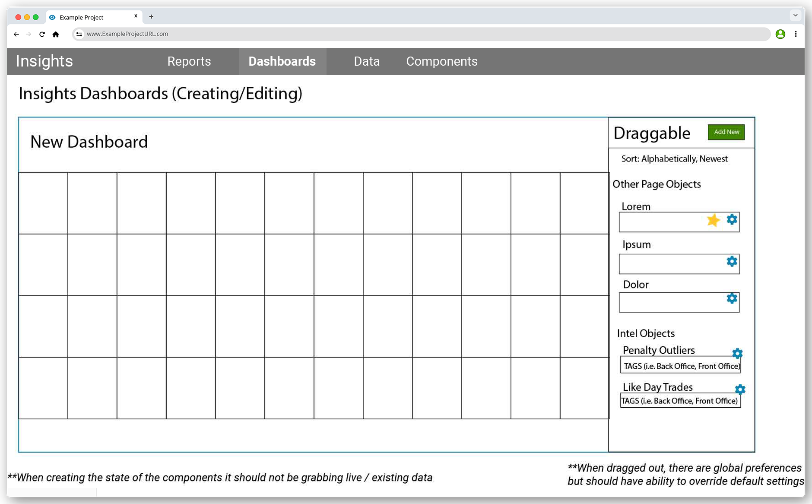The width and height of the screenshot is (812, 504).
Task: Expand the tab list chevron
Action: (x=795, y=16)
